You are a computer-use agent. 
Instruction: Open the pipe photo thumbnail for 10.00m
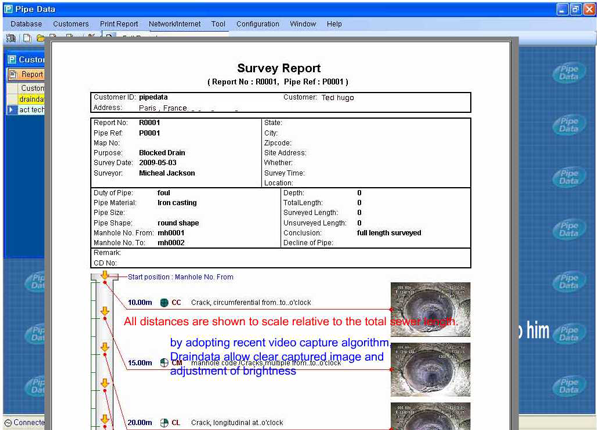click(x=430, y=309)
